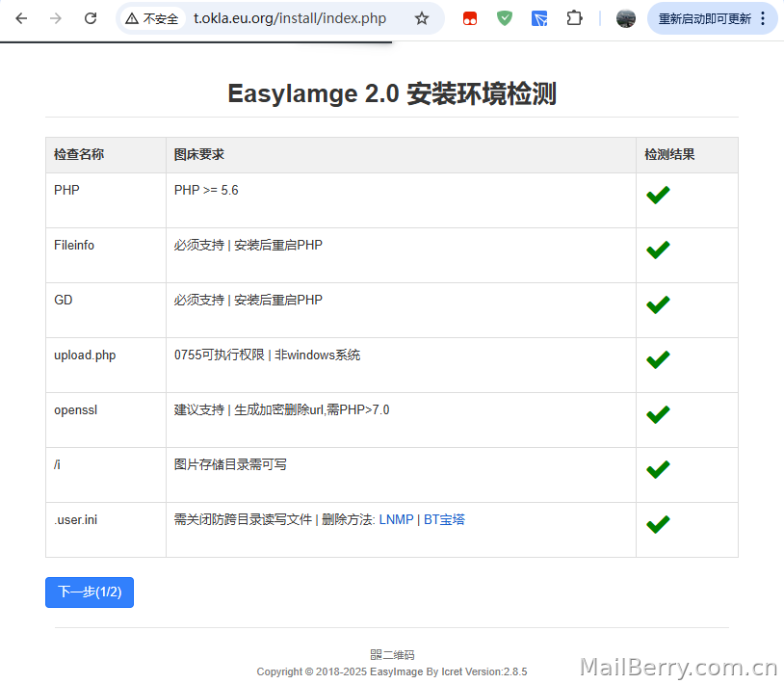The height and width of the screenshot is (684, 784).
Task: Click Fileinfo's 必须支持 requirement text
Action: click(x=248, y=246)
